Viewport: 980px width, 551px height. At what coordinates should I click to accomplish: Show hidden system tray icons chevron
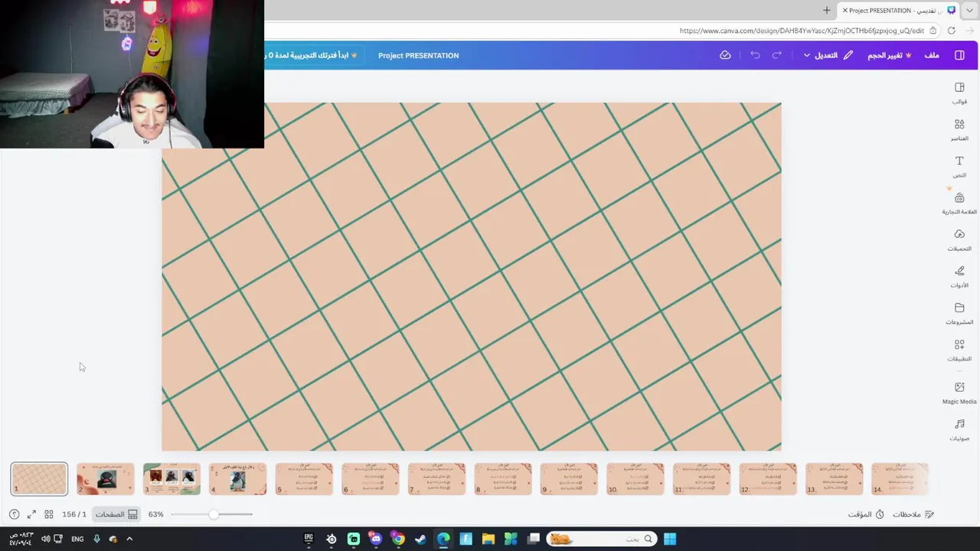tap(129, 539)
